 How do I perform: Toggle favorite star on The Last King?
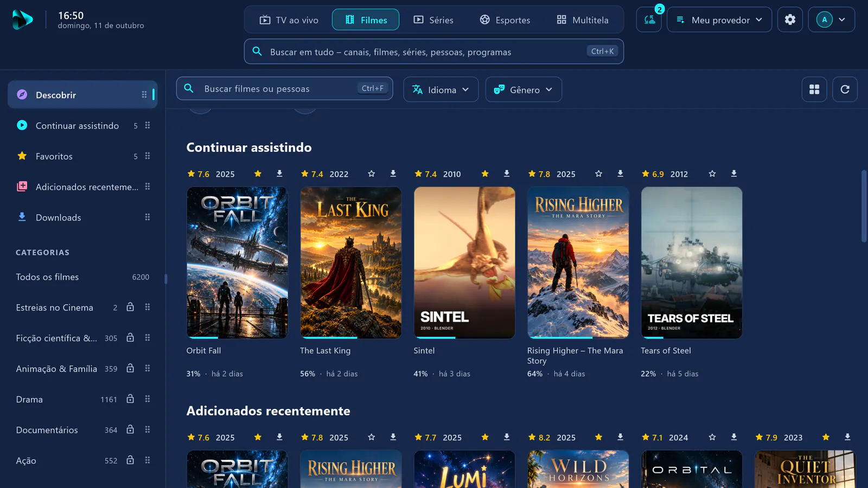pyautogui.click(x=371, y=174)
